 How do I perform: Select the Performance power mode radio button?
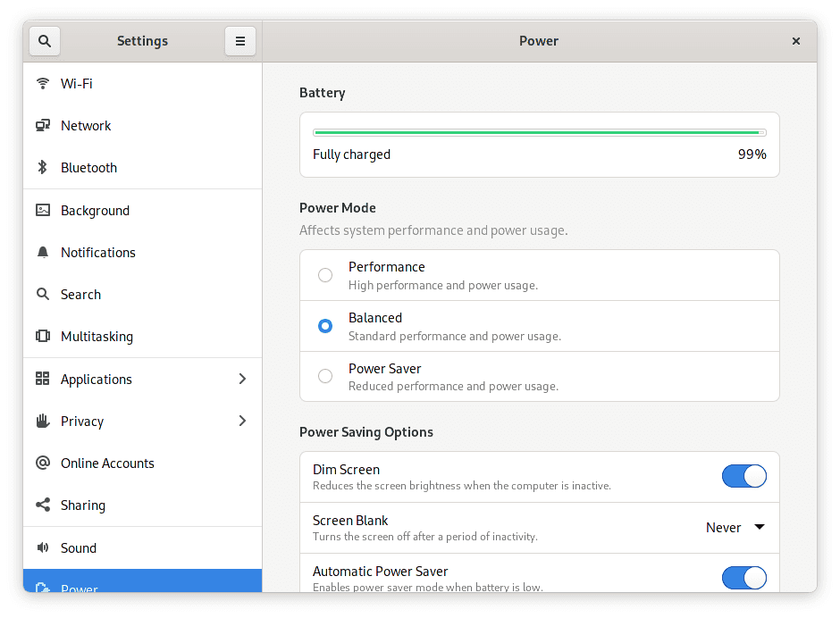[325, 275]
